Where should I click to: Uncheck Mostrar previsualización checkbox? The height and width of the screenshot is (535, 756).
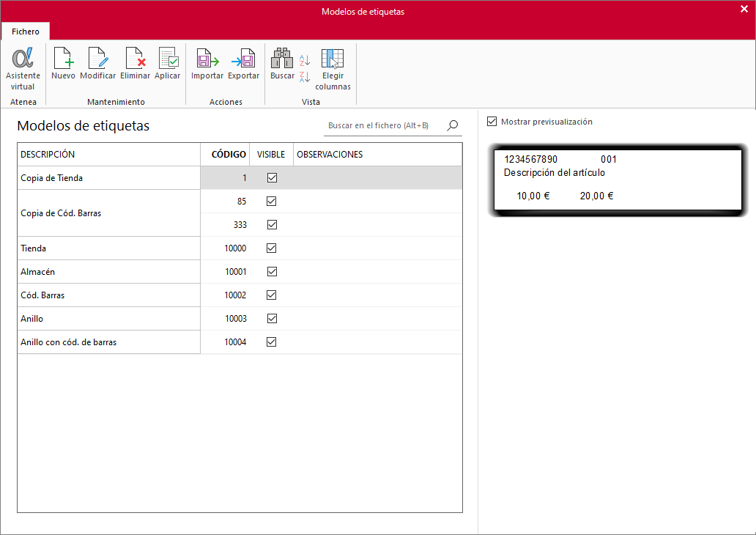(492, 122)
